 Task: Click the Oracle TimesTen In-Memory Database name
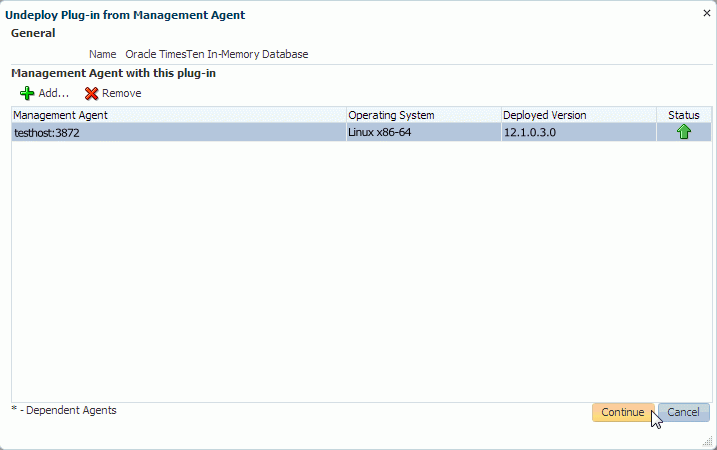216,54
